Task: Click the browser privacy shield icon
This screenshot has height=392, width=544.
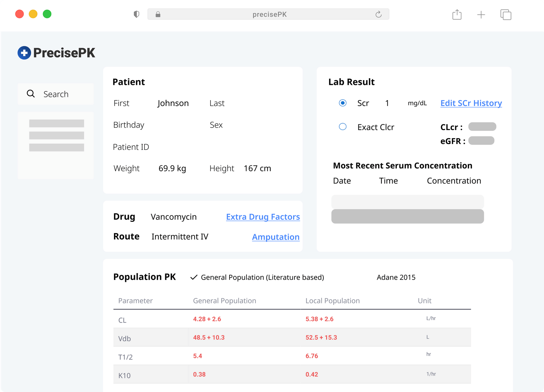Action: click(136, 14)
